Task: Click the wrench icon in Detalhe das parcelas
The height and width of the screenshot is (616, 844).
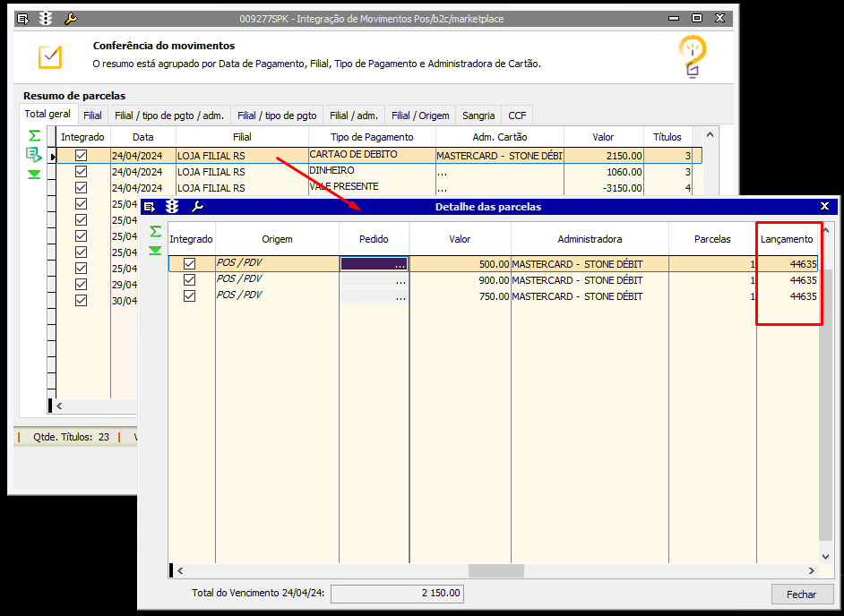Action: (197, 207)
